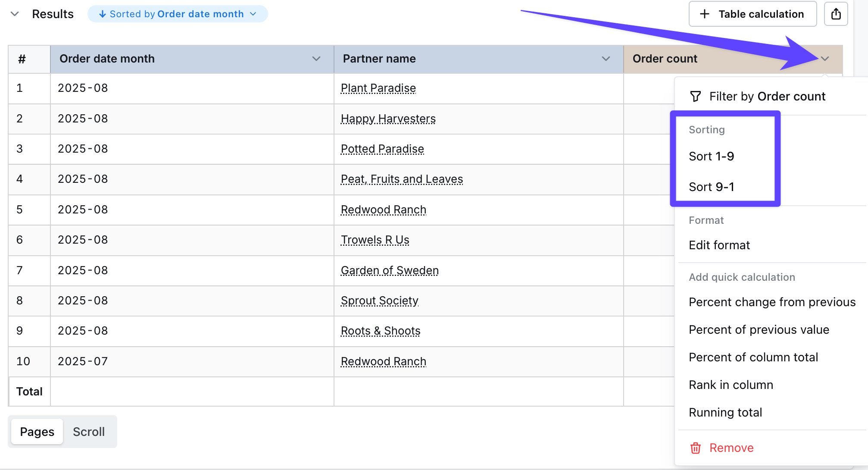Open the Order date month column dropdown
The width and height of the screenshot is (868, 470).
coord(316,59)
